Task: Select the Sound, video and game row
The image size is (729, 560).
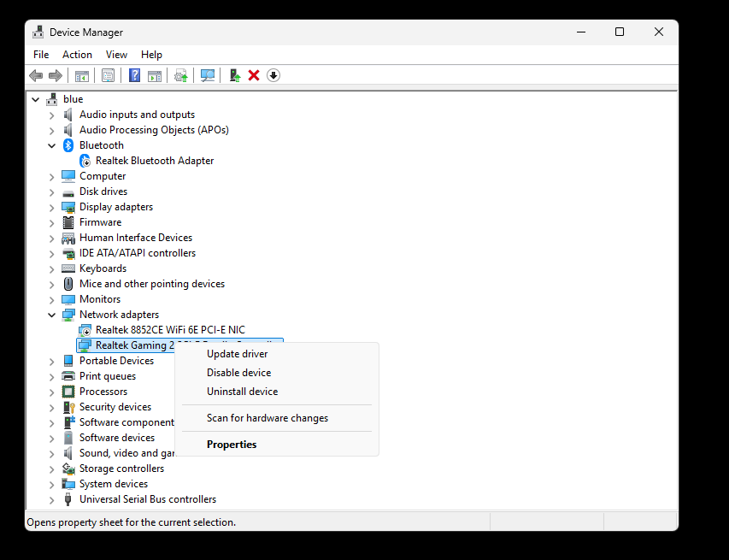Action: click(128, 453)
